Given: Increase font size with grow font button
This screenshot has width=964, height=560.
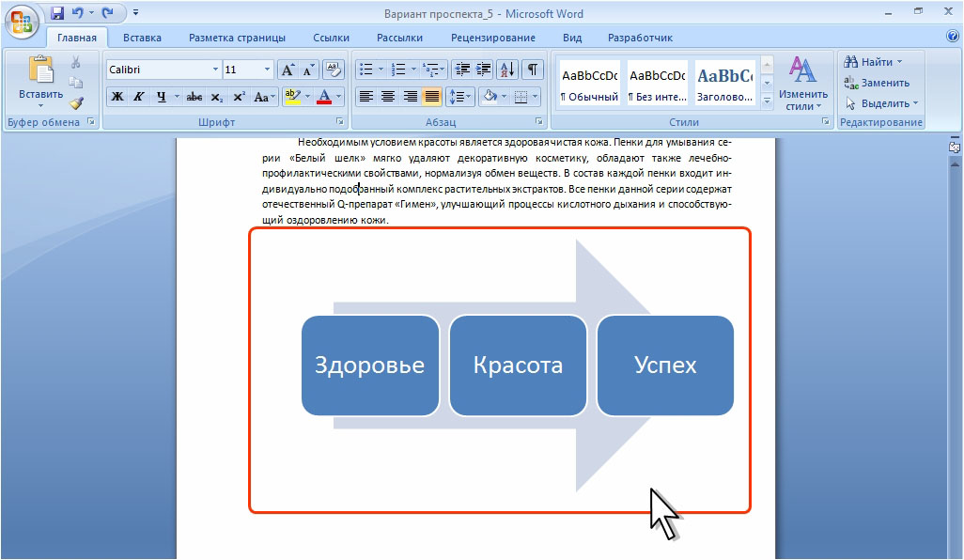Looking at the screenshot, I should [x=288, y=70].
